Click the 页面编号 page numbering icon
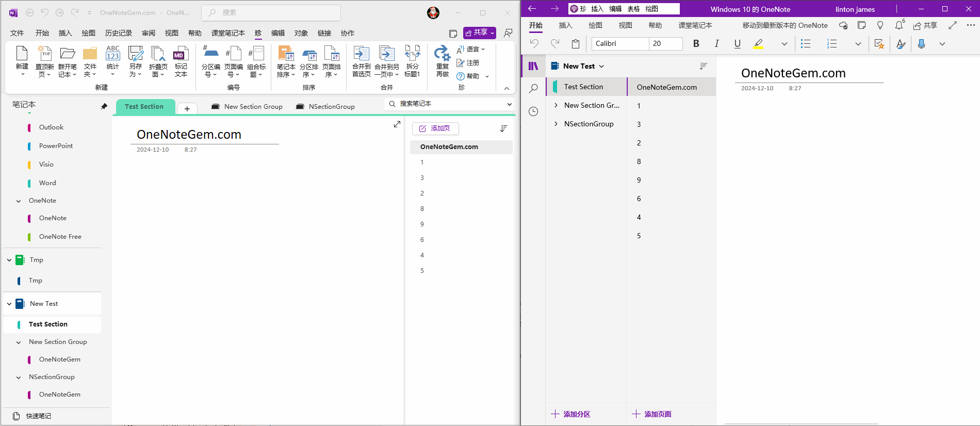 [x=234, y=54]
